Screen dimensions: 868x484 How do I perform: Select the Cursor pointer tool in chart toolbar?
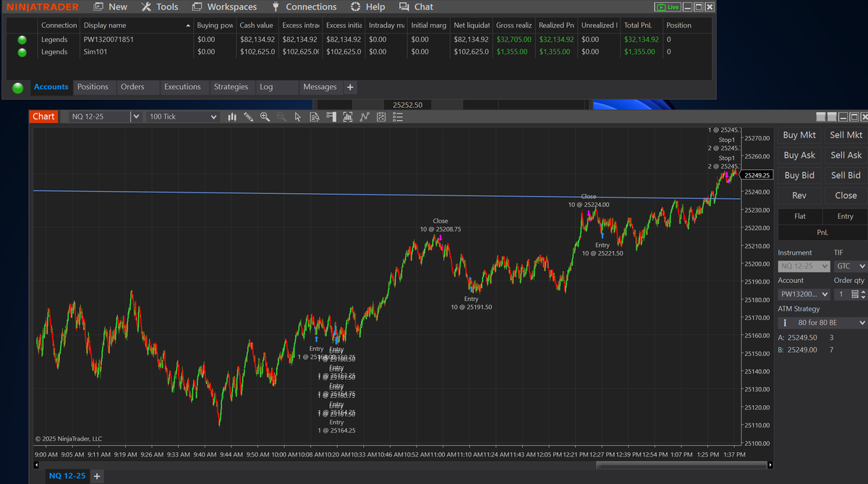point(297,116)
